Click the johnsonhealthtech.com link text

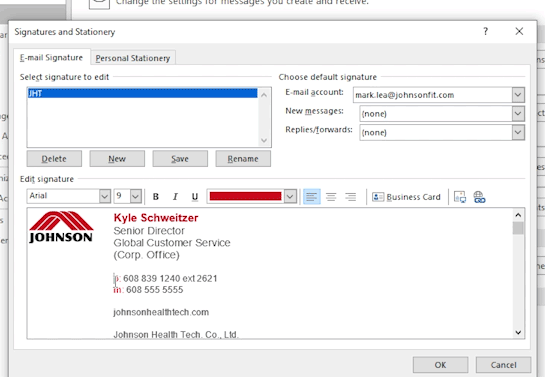[161, 312]
